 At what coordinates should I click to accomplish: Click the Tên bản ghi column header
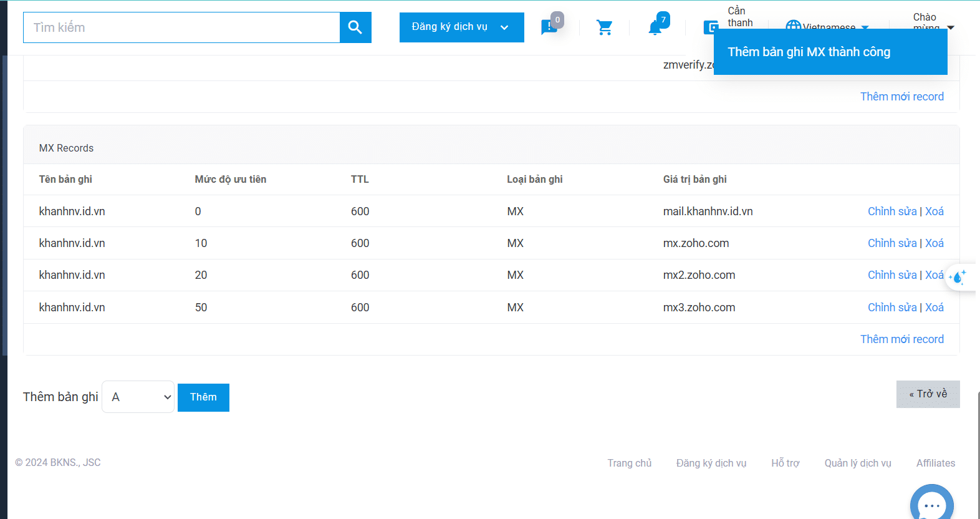pos(65,180)
